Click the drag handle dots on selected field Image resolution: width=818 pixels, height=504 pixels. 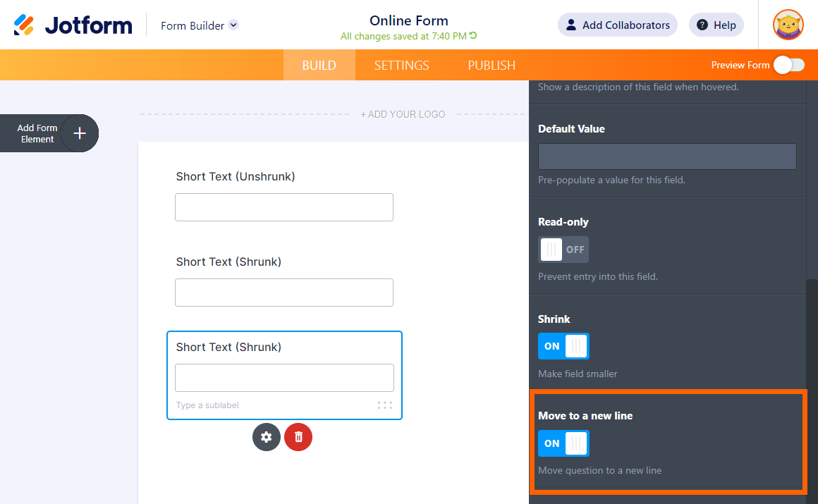click(x=384, y=405)
